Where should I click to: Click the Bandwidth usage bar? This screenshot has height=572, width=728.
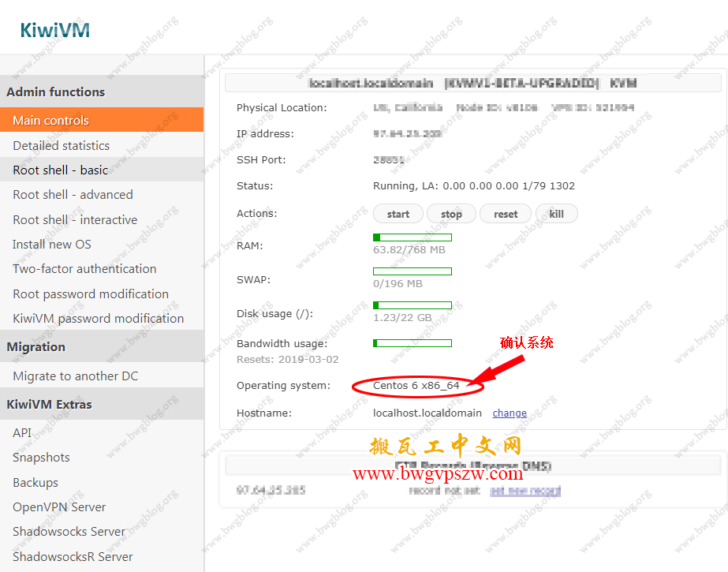[413, 343]
